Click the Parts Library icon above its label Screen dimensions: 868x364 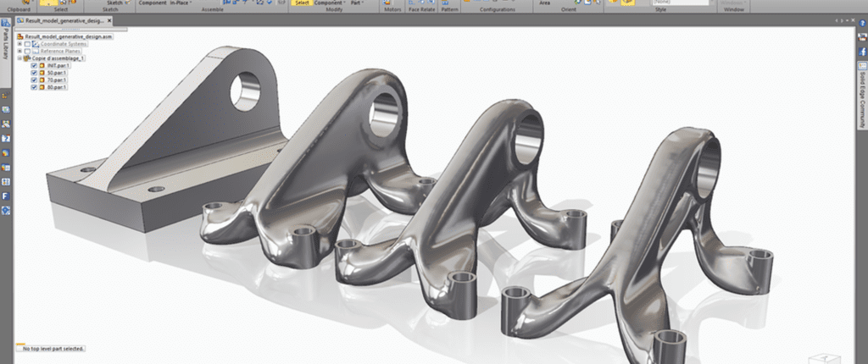(6, 23)
